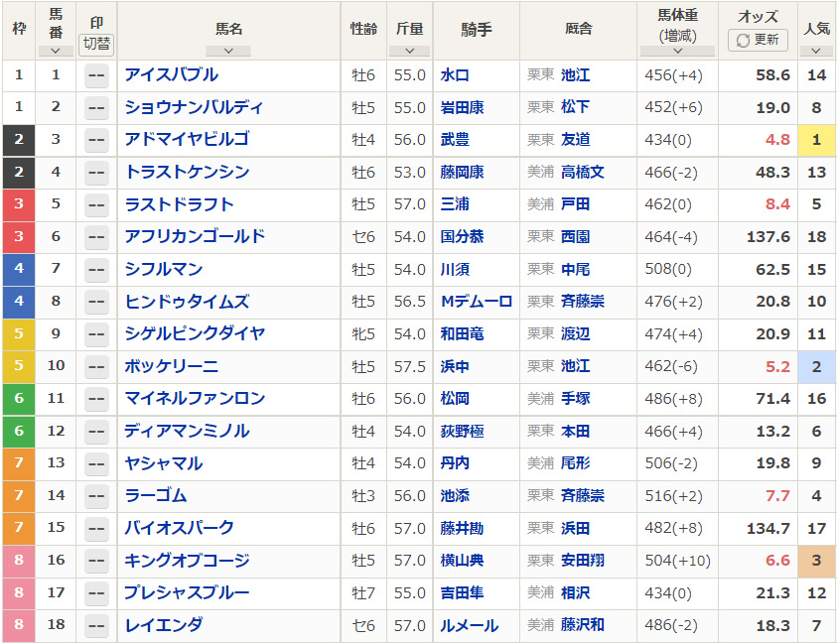This screenshot has height=644, width=837.
Task: Sort by 馬番 using header dropdown arrow
Action: pyautogui.click(x=56, y=52)
